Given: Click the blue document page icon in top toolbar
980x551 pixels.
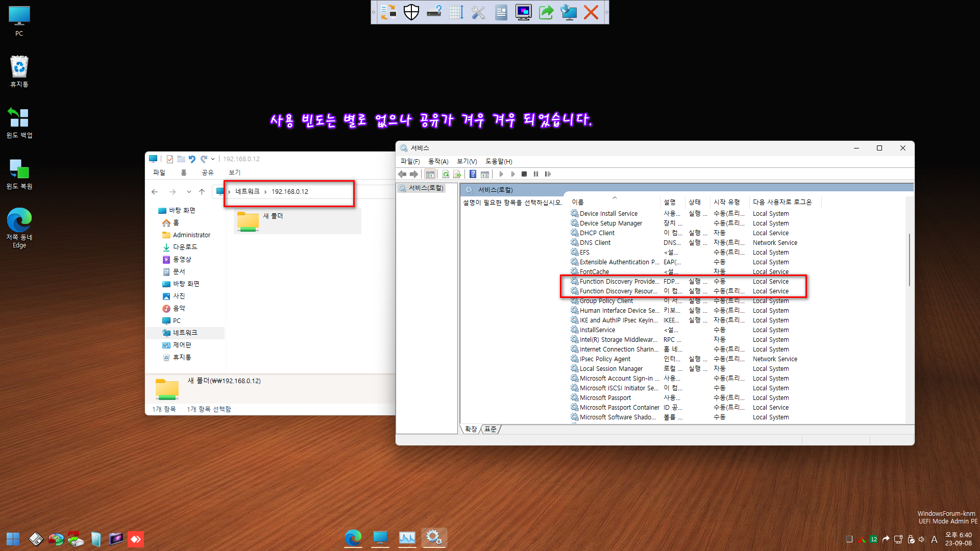Looking at the screenshot, I should [x=501, y=12].
